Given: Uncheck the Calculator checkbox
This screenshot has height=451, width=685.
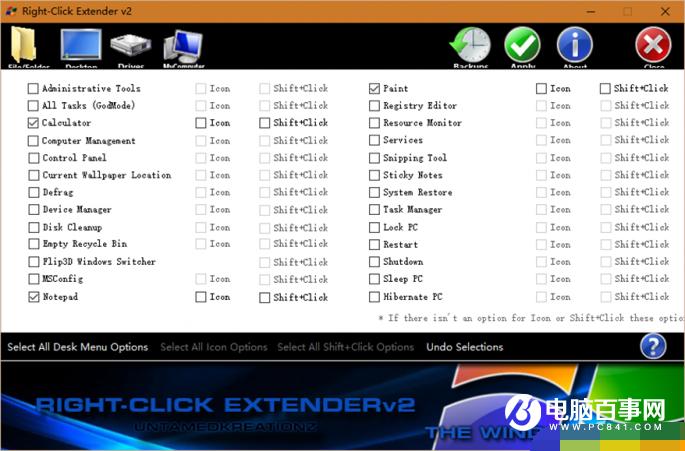Looking at the screenshot, I should tap(33, 123).
